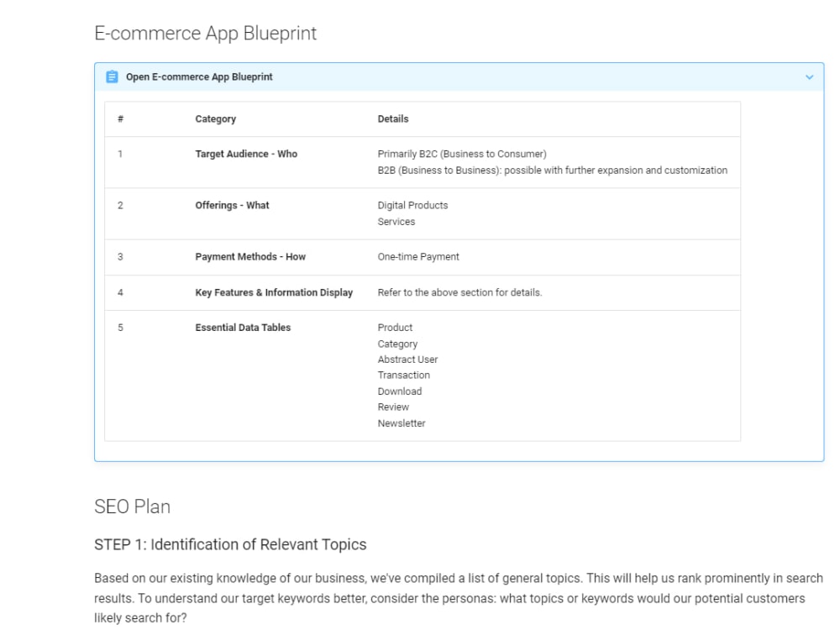Viewport: 840px width, 630px height.
Task: Click the 'Transaction' entry
Action: point(403,375)
